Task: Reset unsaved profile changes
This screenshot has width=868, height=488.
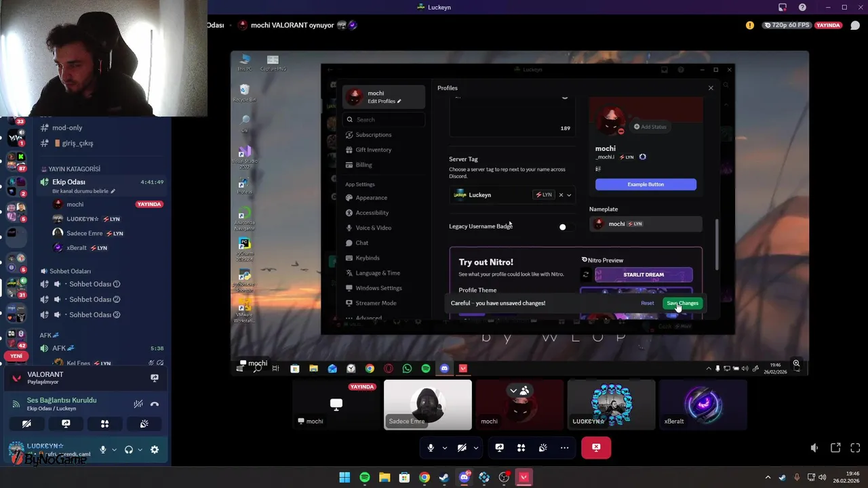Action: tap(648, 303)
